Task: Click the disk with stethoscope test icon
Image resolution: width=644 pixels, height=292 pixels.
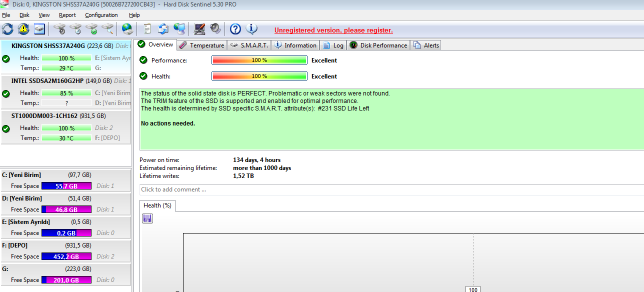Action: coord(60,29)
